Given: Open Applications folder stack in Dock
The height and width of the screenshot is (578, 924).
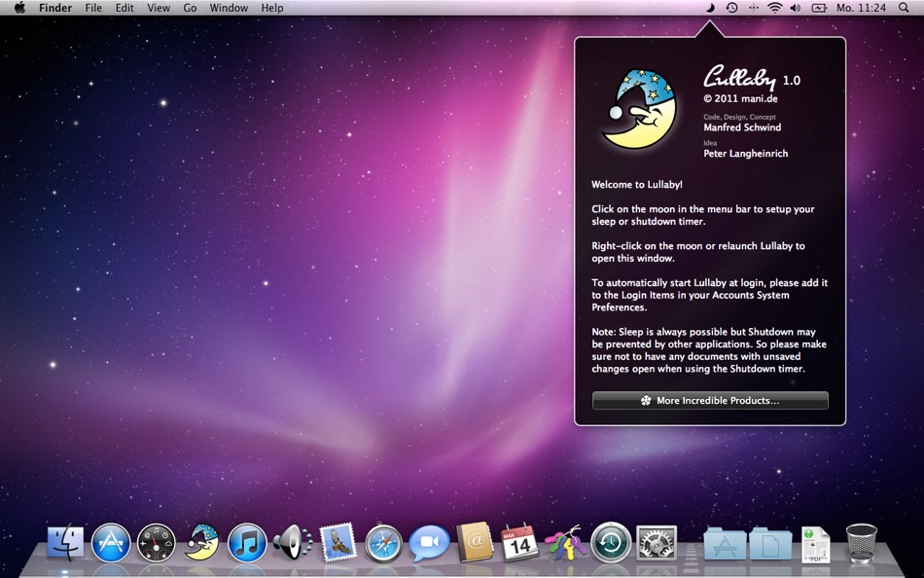Looking at the screenshot, I should pyautogui.click(x=725, y=543).
